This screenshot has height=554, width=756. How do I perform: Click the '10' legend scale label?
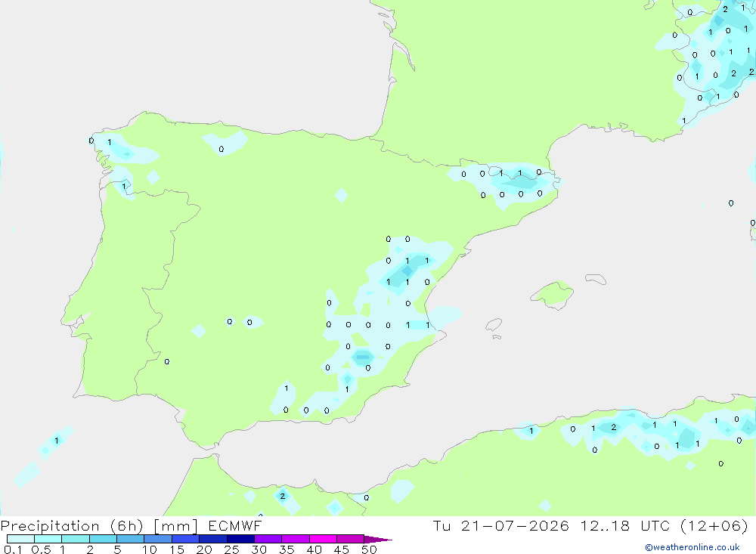[x=150, y=549]
